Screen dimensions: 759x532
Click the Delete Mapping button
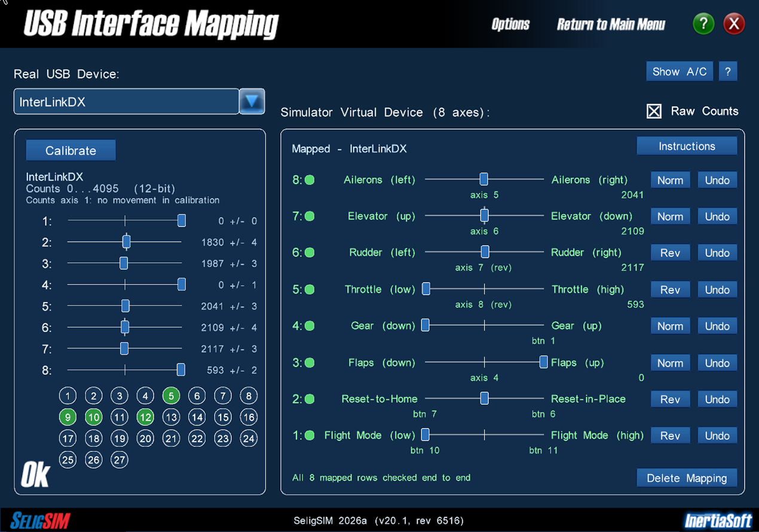687,478
